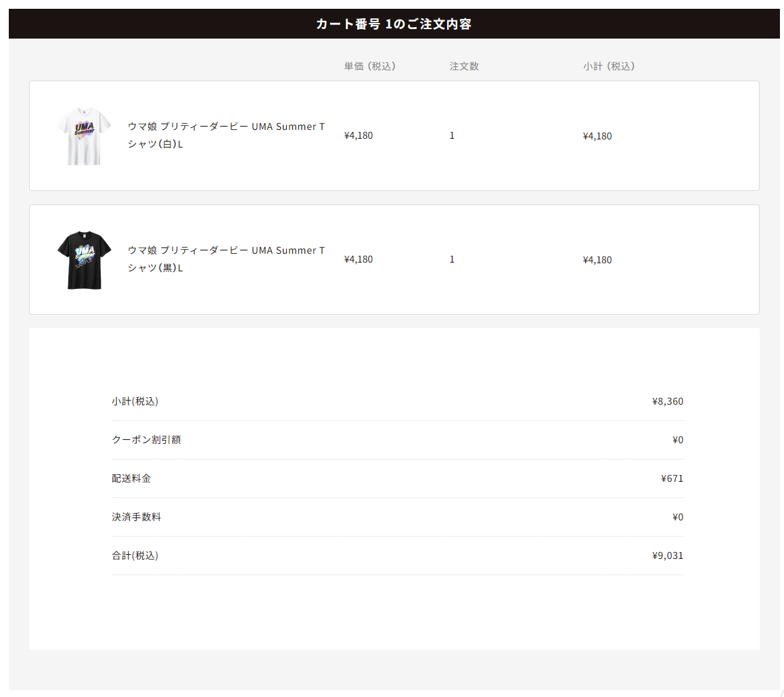Click the カート番号 1のご注文内容 header bar
This screenshot has height=697, width=784.
click(x=394, y=24)
